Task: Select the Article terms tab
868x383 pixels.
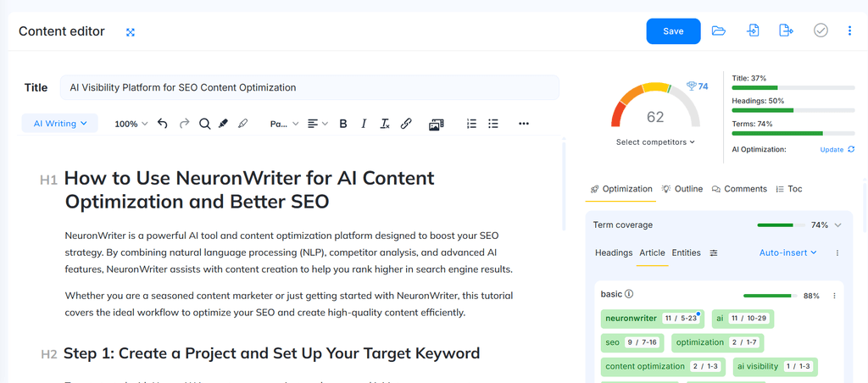Action: click(652, 253)
